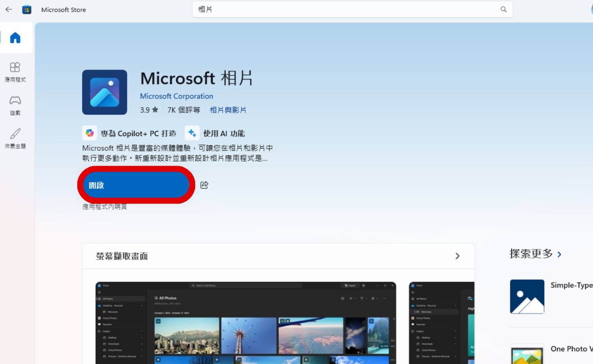Open the 應用程式 section in the sidebar

tap(15, 72)
